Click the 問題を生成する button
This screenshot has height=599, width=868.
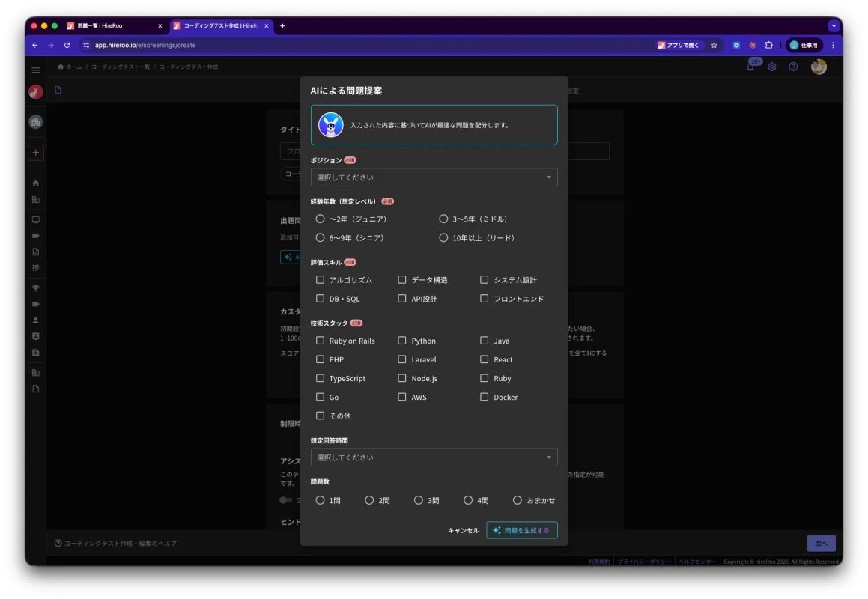click(522, 529)
